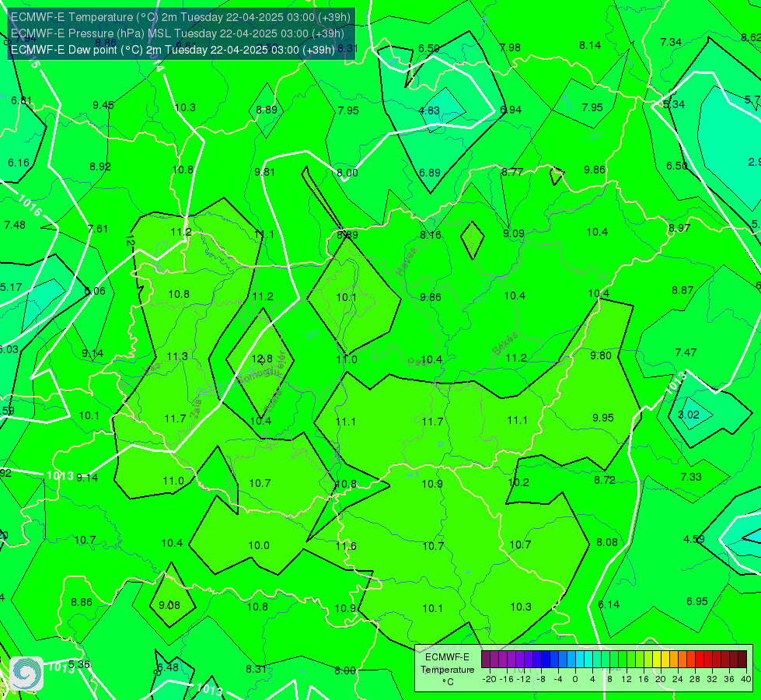Click the yellow swatch above legend value 20

pos(657,660)
